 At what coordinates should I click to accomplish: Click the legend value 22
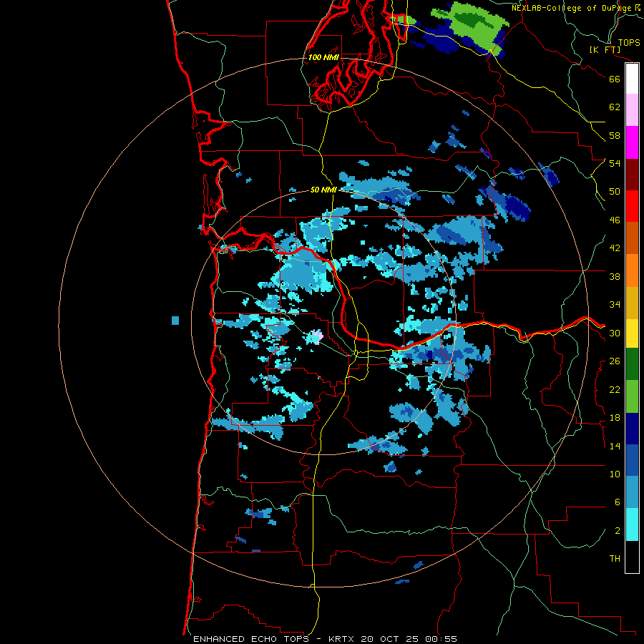(x=615, y=390)
